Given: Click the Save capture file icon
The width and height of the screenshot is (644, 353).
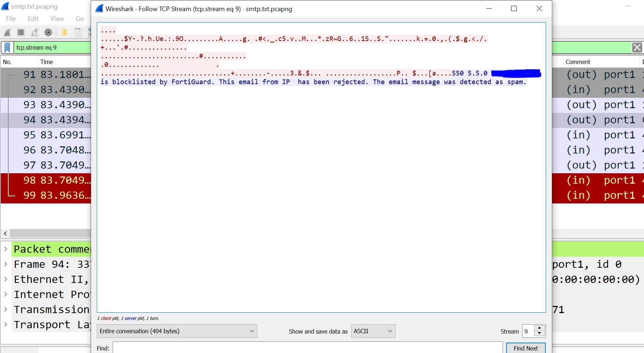Looking at the screenshot, I should (78, 32).
